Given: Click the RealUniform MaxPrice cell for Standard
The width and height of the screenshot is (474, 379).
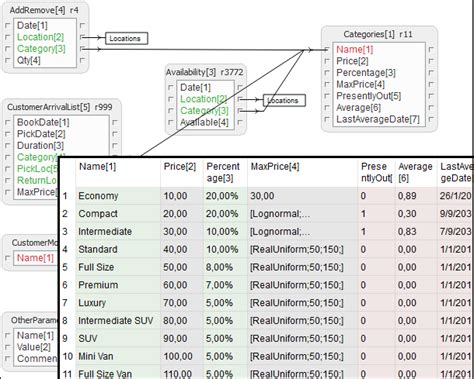Looking at the screenshot, I should [303, 249].
